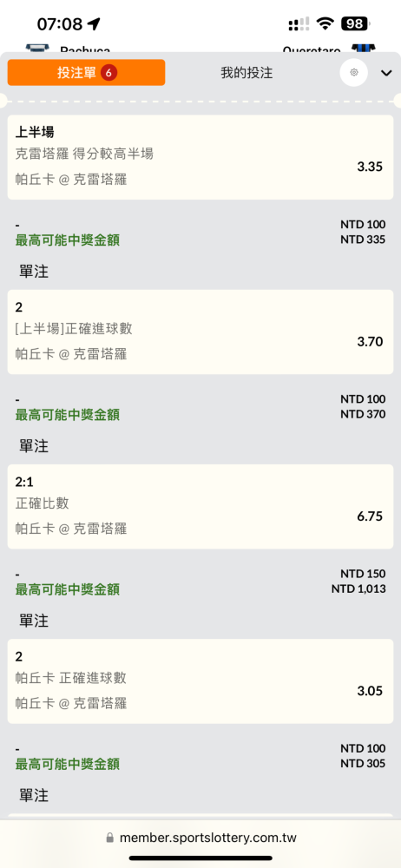Tap the red 6 badge on 投注單

pyautogui.click(x=108, y=73)
